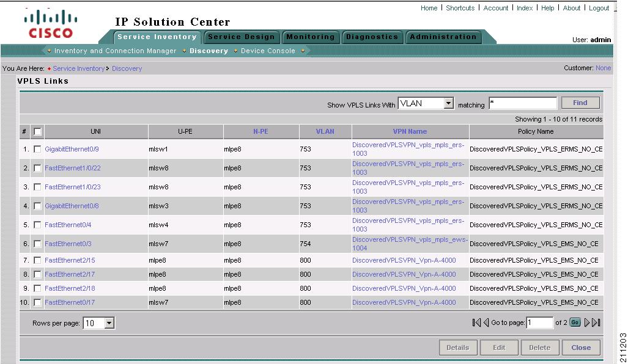Go to previous page arrow
This screenshot has width=628, height=364.
(x=486, y=322)
